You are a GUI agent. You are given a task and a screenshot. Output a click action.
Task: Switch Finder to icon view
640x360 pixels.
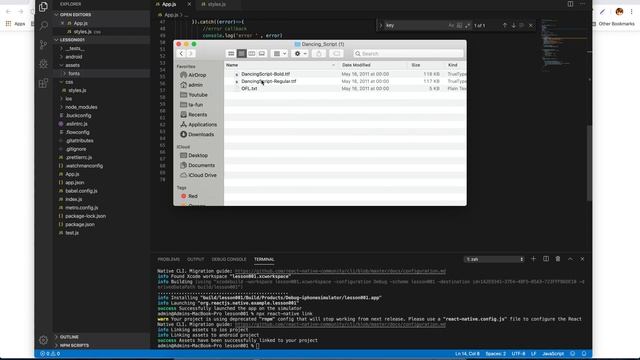click(x=231, y=53)
